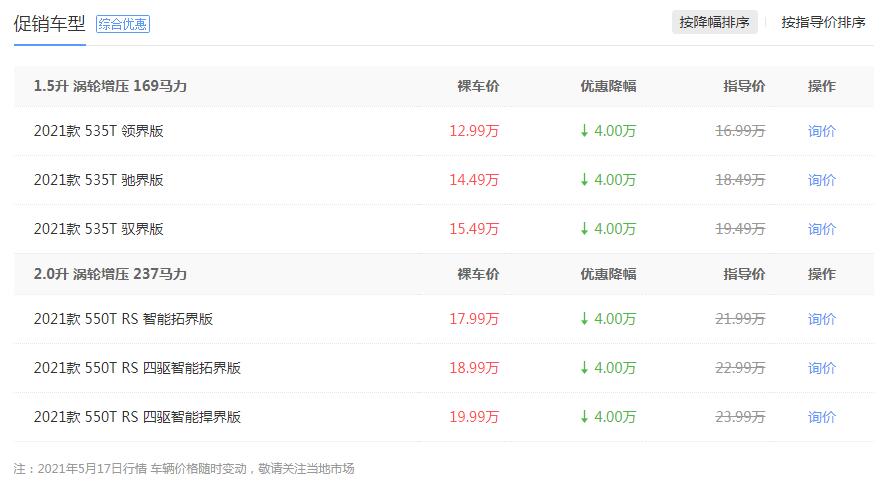Viewport: 888px width, 488px height.
Task: Click group header 2.0升 涡轮增压 237马力
Action: click(110, 274)
